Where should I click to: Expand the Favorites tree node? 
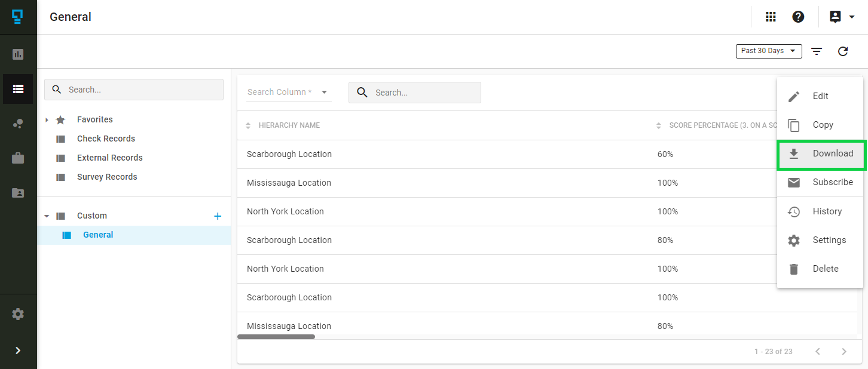pos(47,120)
